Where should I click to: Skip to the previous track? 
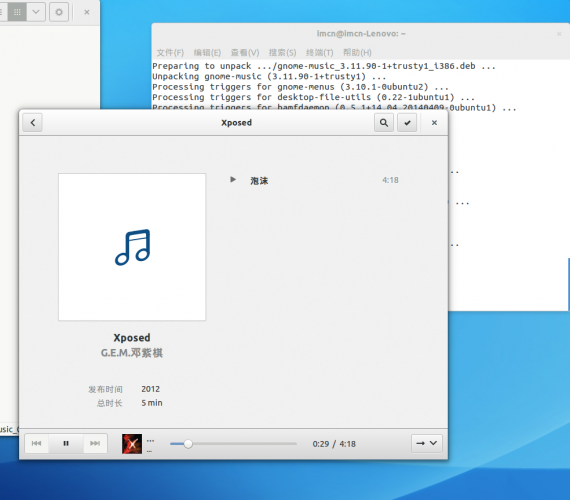tap(36, 443)
